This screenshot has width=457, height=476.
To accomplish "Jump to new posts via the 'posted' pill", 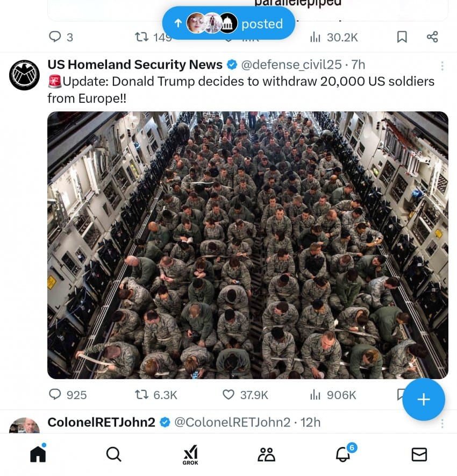I will coord(228,23).
